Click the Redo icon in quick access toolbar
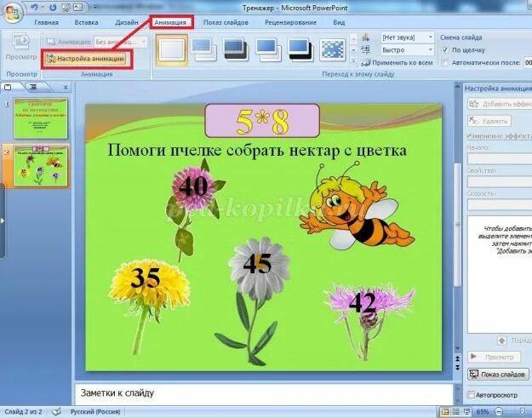Viewport: 532px width, 418px height. [x=53, y=7]
